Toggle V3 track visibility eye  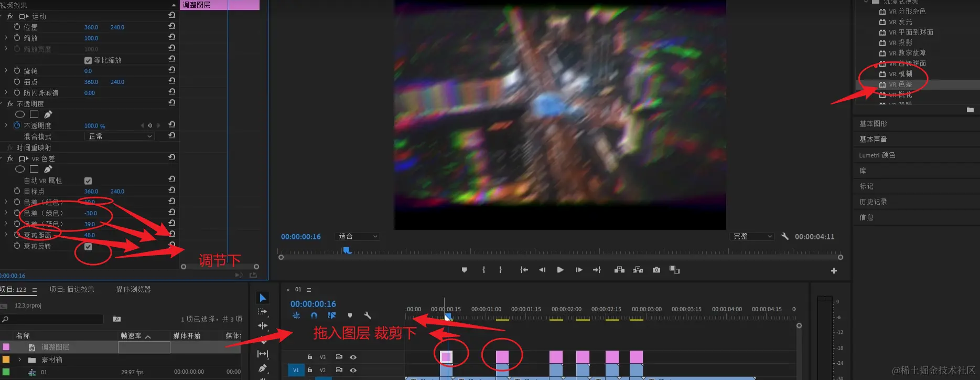(353, 357)
